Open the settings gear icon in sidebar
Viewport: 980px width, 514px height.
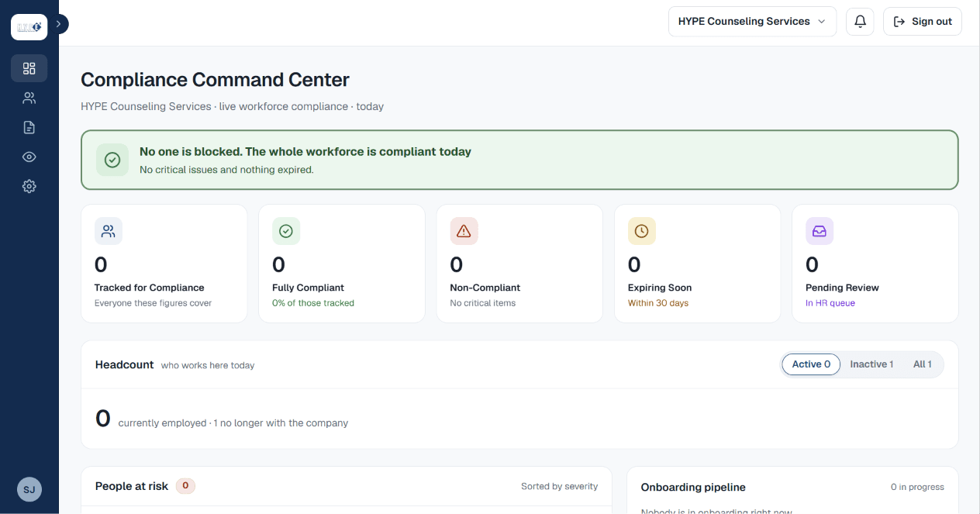click(x=29, y=186)
